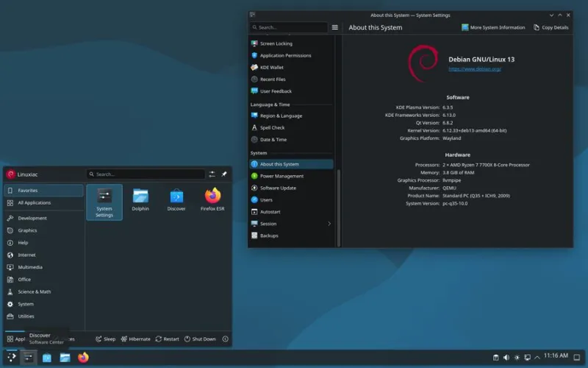Click More System Information button
The width and height of the screenshot is (588, 368).
tap(493, 27)
